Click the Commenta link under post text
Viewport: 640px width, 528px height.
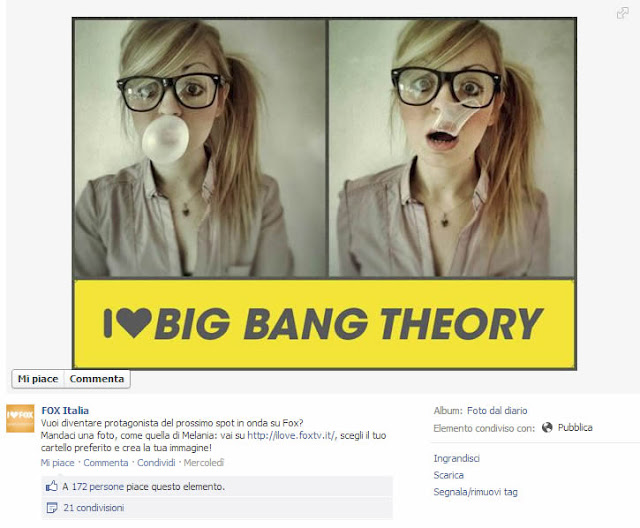[106, 463]
